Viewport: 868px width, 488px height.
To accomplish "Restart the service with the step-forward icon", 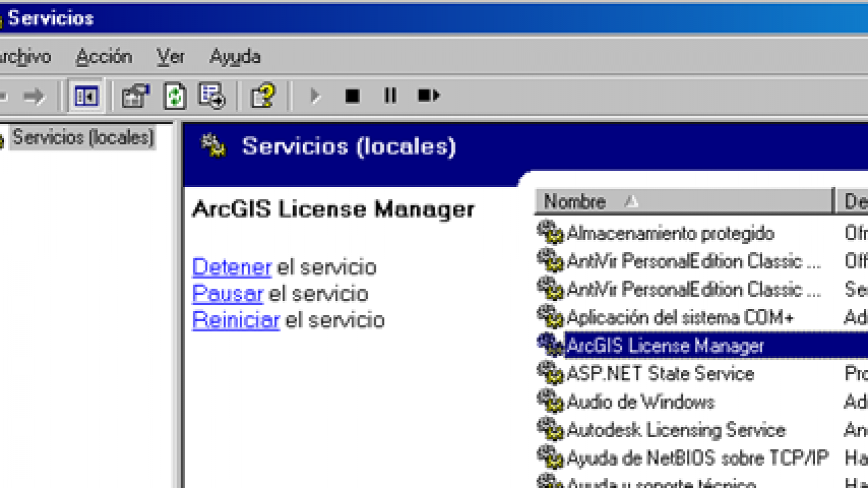I will [x=428, y=96].
